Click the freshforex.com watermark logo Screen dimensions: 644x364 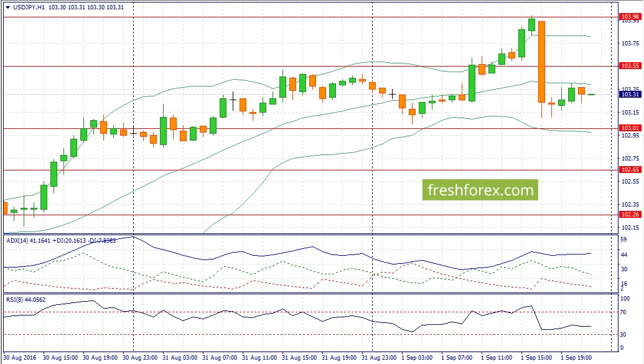pyautogui.click(x=480, y=190)
